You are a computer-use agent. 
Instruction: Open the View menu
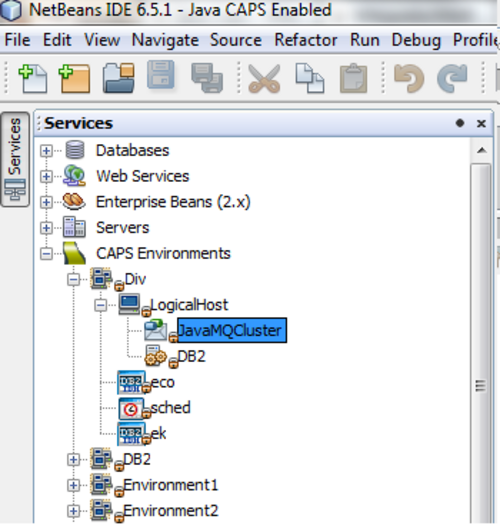pyautogui.click(x=102, y=40)
